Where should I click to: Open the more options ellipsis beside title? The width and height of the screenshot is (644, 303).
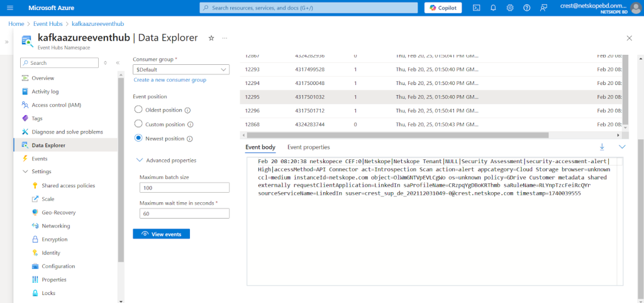(x=225, y=38)
